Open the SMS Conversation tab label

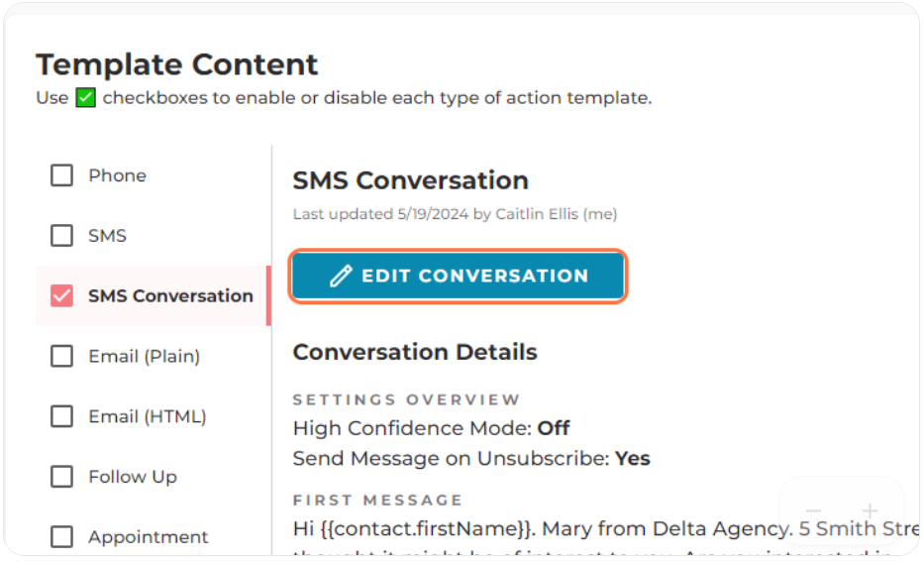click(171, 295)
